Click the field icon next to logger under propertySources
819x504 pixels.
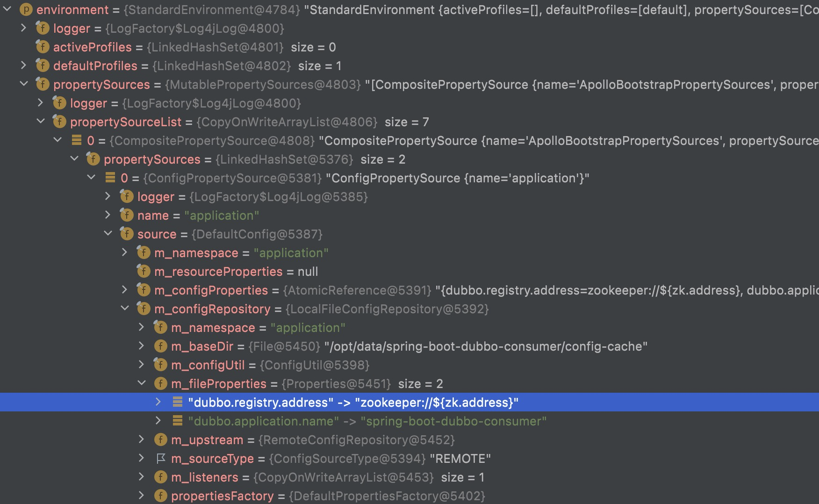(59, 103)
